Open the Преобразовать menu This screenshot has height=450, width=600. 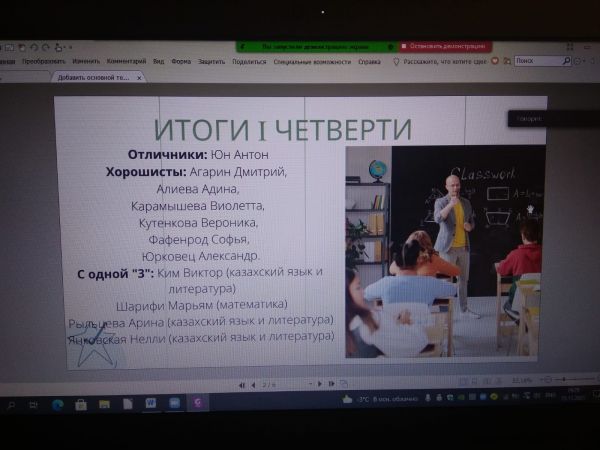[44, 60]
